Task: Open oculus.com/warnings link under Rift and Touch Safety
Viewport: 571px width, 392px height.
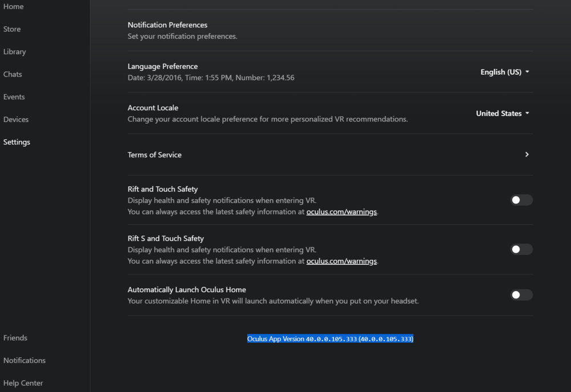Action: click(341, 212)
